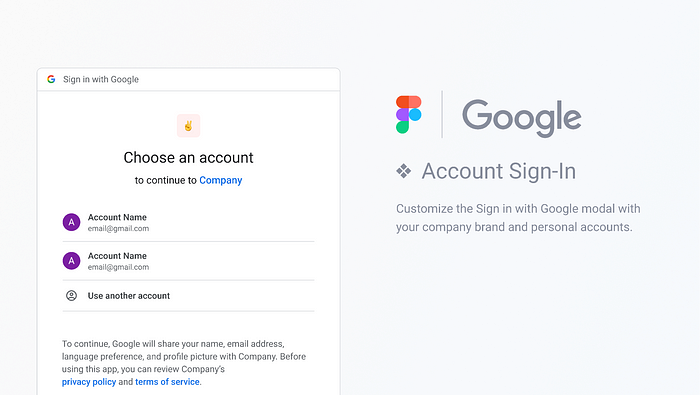This screenshot has width=700, height=395.
Task: Click the second email@gmail.com address
Action: (118, 267)
